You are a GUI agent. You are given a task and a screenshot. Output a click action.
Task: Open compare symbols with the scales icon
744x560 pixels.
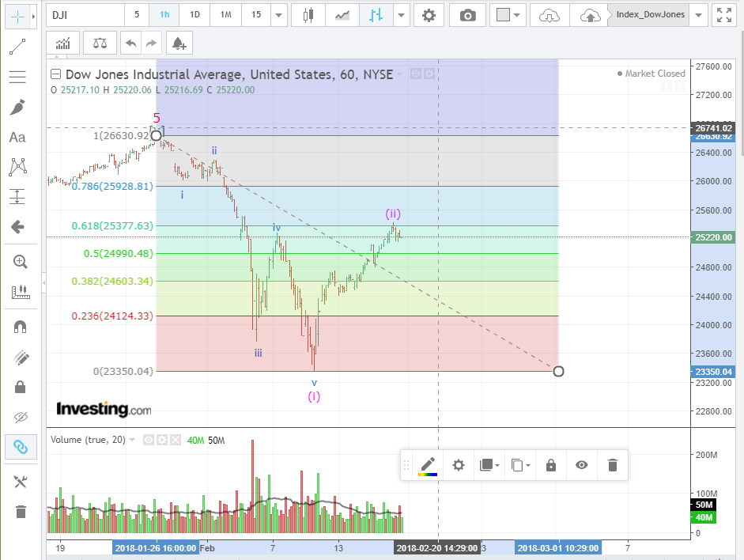[x=100, y=44]
